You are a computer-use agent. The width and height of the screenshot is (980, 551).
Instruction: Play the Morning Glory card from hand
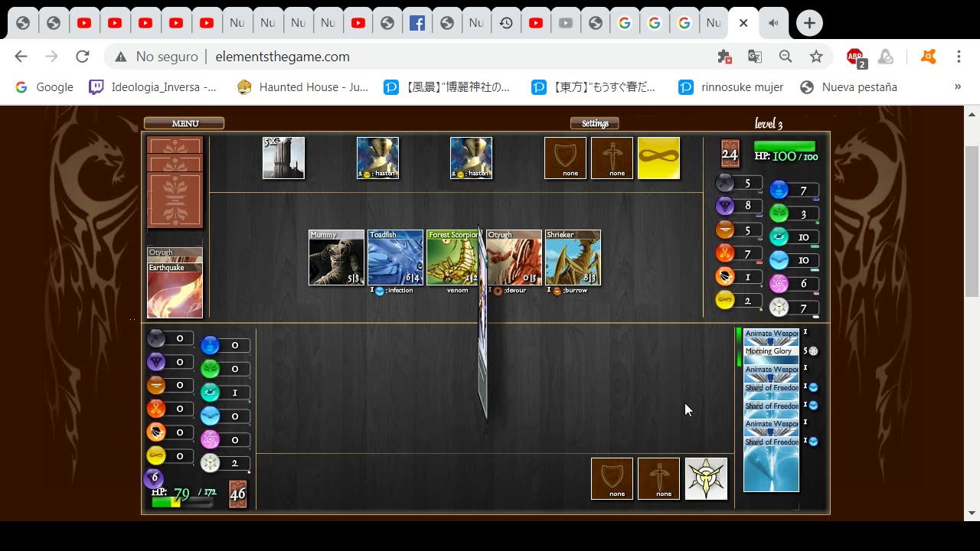(x=771, y=355)
